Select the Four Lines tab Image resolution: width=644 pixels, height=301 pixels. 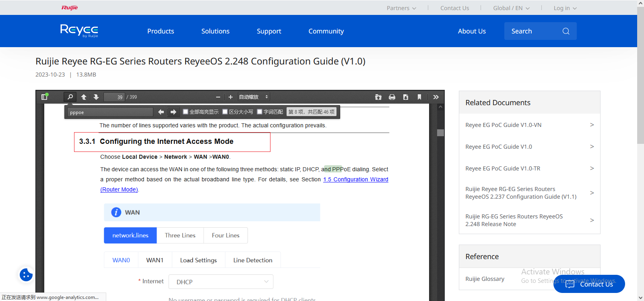(x=225, y=235)
